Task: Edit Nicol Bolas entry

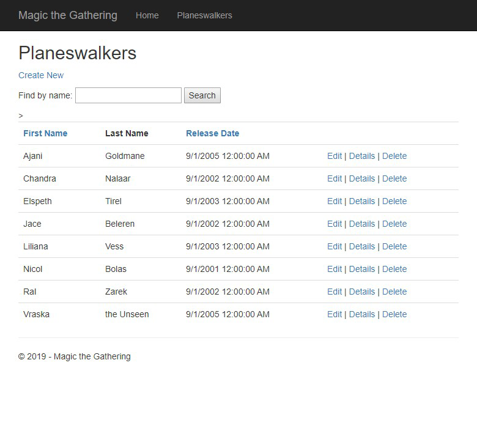Action: tap(335, 269)
